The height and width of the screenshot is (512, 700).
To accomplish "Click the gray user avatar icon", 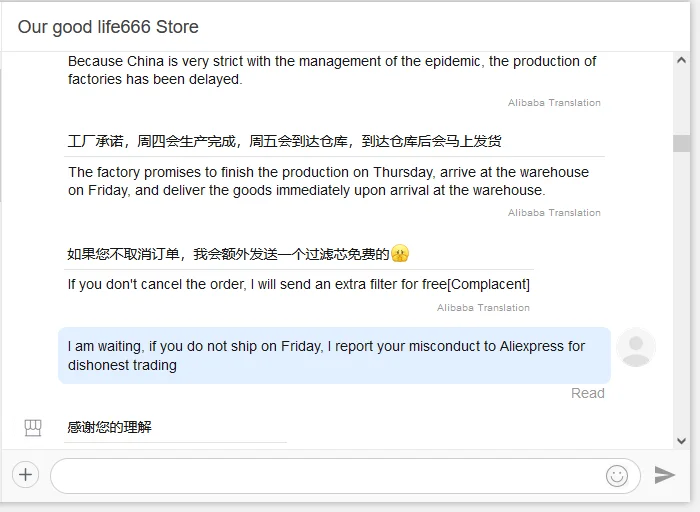I will 636,348.
